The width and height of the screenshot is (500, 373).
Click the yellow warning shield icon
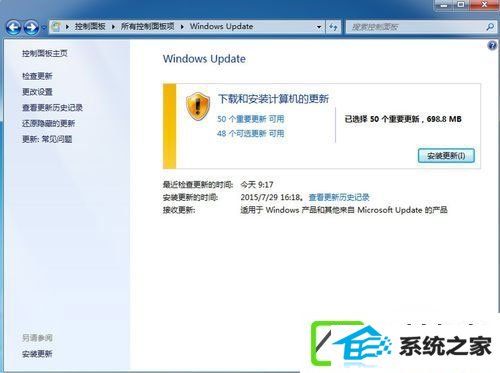(x=198, y=106)
